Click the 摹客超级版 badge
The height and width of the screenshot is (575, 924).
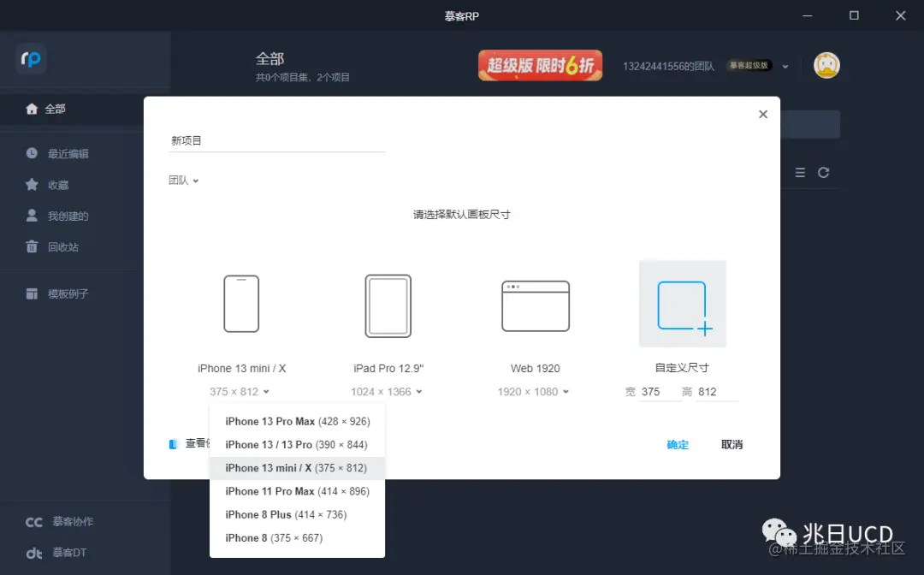(x=749, y=65)
